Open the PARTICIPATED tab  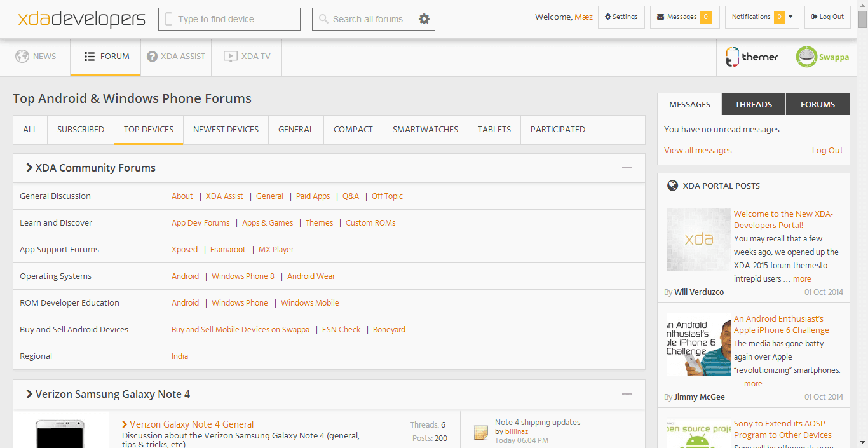tap(558, 130)
